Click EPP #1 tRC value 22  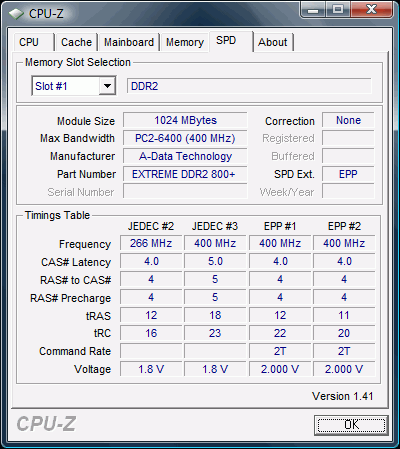tap(280, 333)
